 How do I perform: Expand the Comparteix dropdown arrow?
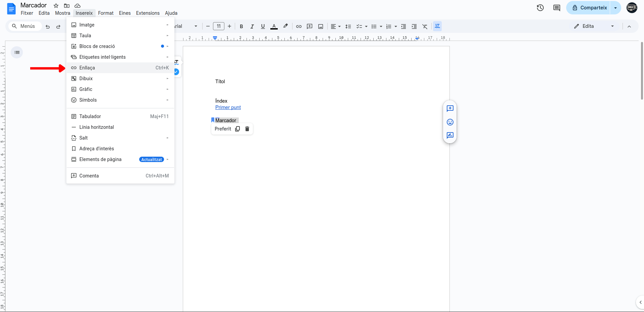pos(615,8)
